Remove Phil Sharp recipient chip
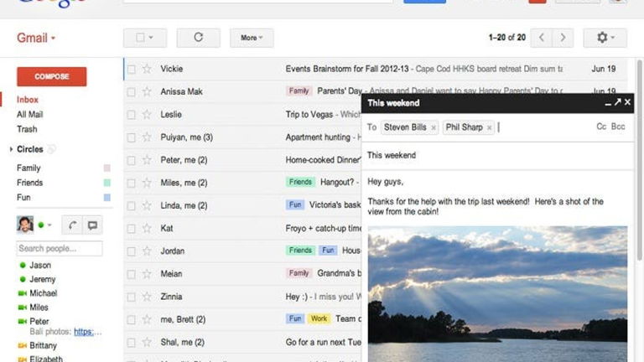 [489, 128]
